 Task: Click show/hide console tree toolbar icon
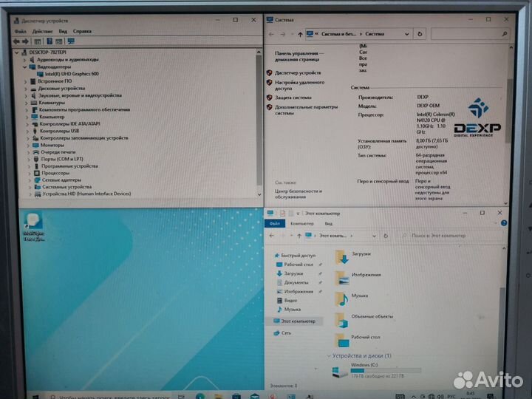[x=38, y=41]
